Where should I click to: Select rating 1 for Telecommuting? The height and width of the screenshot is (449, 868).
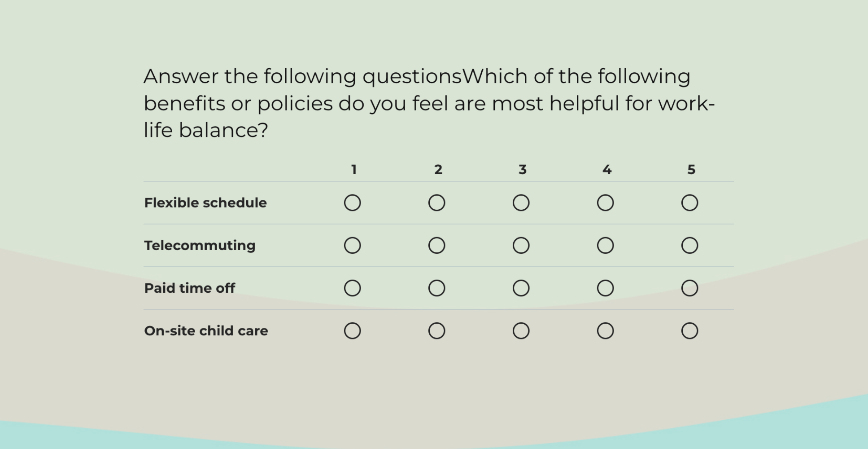[x=353, y=246]
